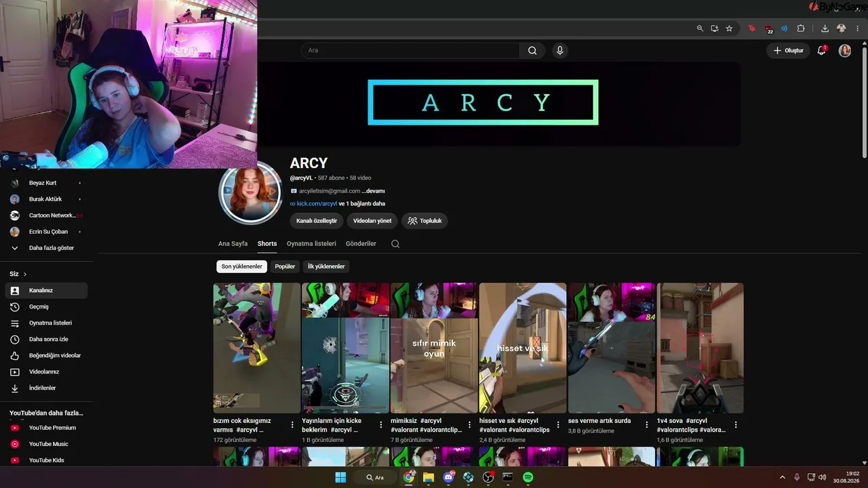The height and width of the screenshot is (488, 868).
Task: Bookmark this page with the star icon
Action: (x=729, y=28)
